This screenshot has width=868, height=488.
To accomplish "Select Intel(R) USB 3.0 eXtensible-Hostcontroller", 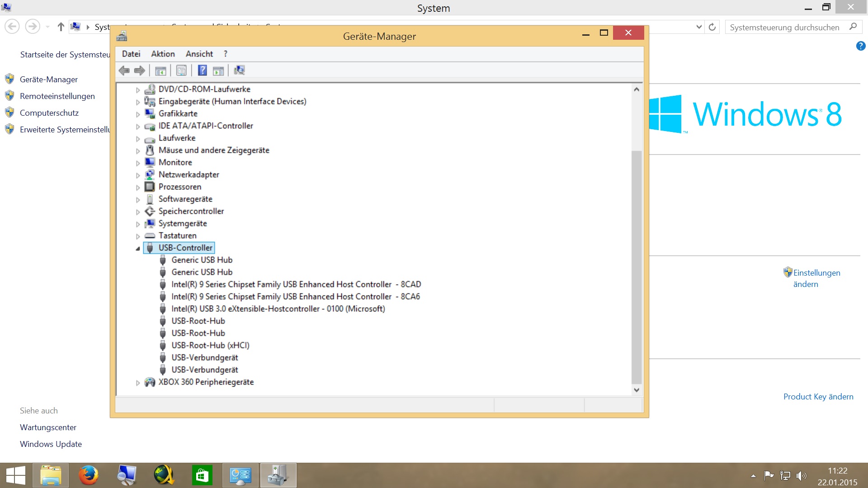I will click(x=278, y=309).
